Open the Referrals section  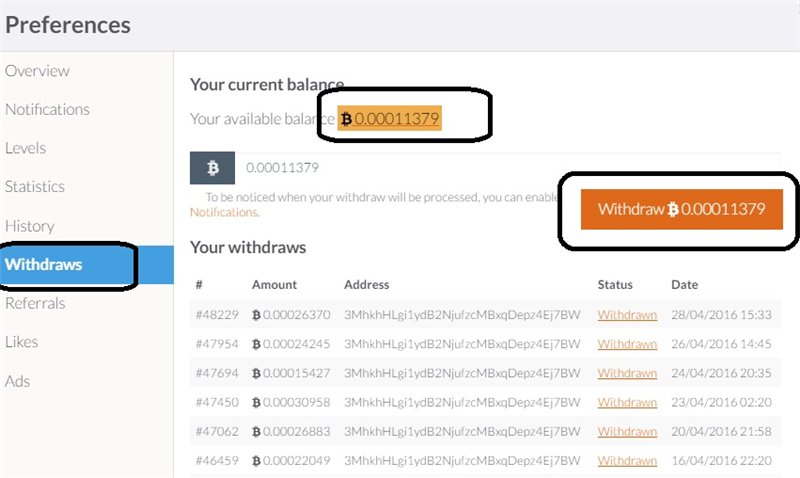[x=35, y=303]
